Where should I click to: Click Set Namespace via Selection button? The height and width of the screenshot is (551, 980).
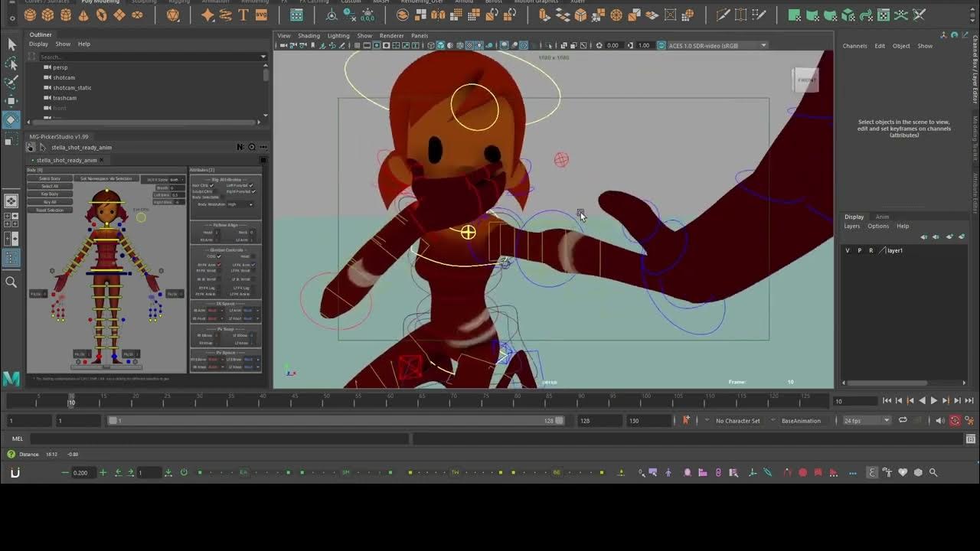tap(106, 178)
